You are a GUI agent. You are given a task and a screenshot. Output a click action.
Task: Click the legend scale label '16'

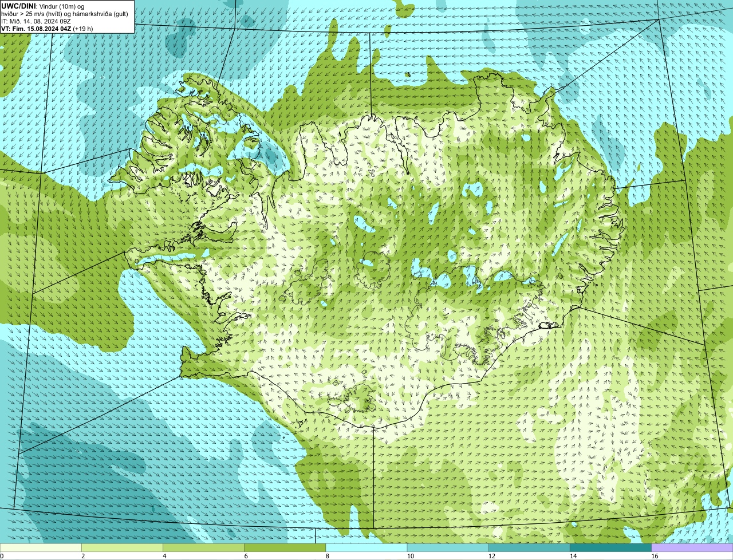(655, 556)
